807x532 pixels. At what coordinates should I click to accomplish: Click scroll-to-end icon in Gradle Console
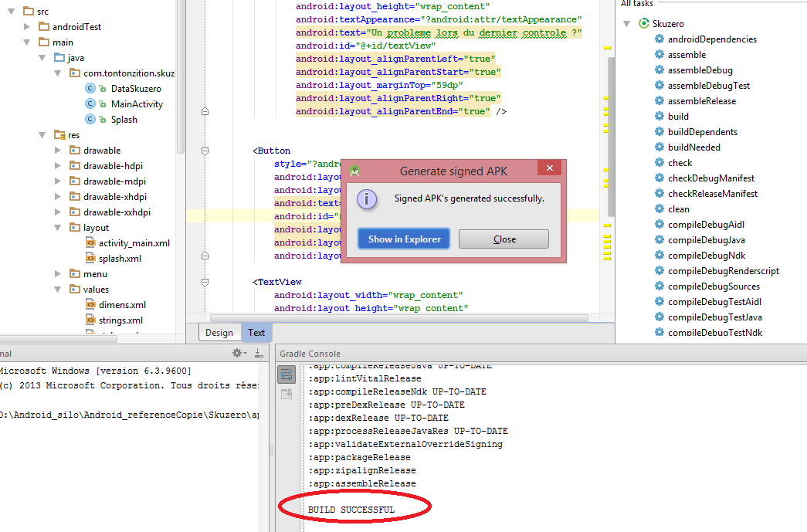tap(287, 394)
